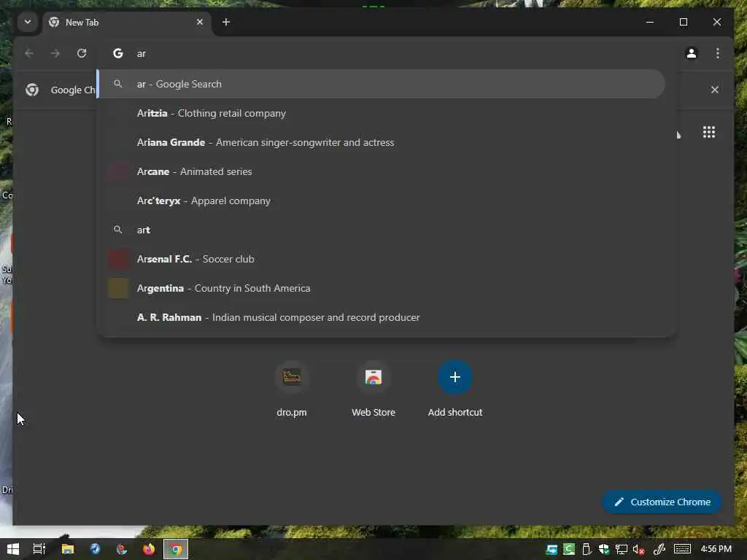747x560 pixels.
Task: Open the Chrome profile icon
Action: pos(692,53)
